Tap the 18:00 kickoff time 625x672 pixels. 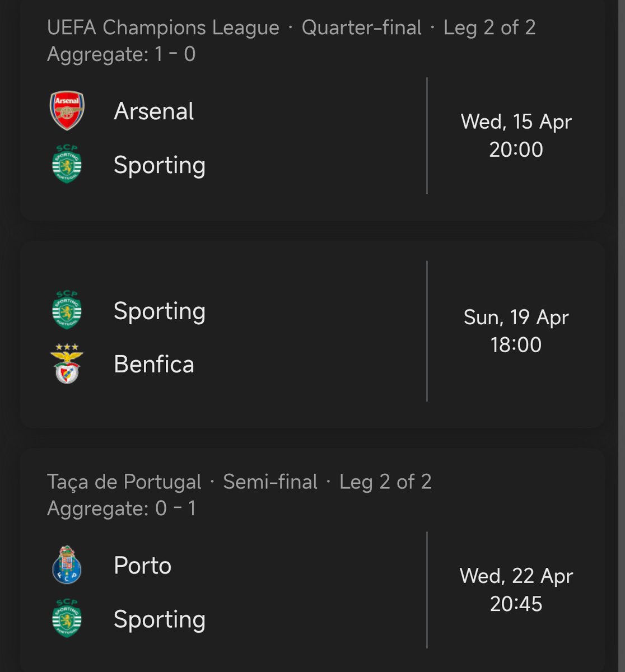pyautogui.click(x=516, y=344)
